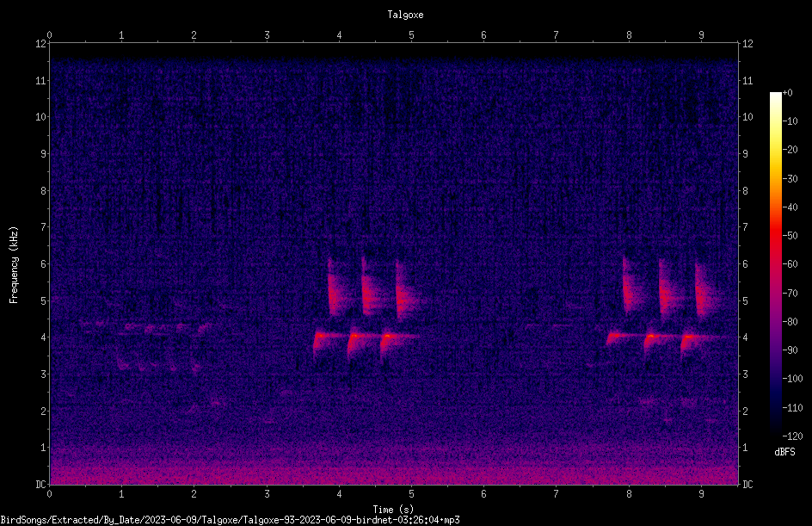Click the 0 label on the bottom time axis
812x526 pixels.
tap(49, 494)
